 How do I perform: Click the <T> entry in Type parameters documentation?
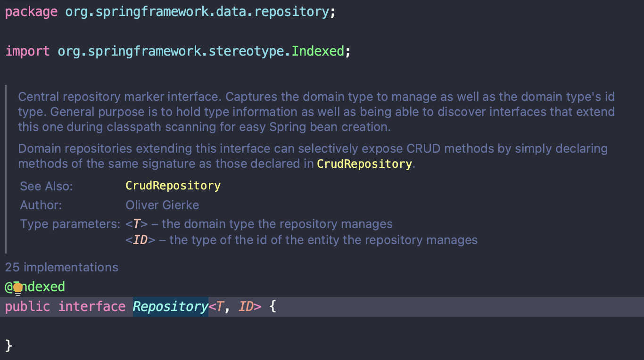point(137,224)
